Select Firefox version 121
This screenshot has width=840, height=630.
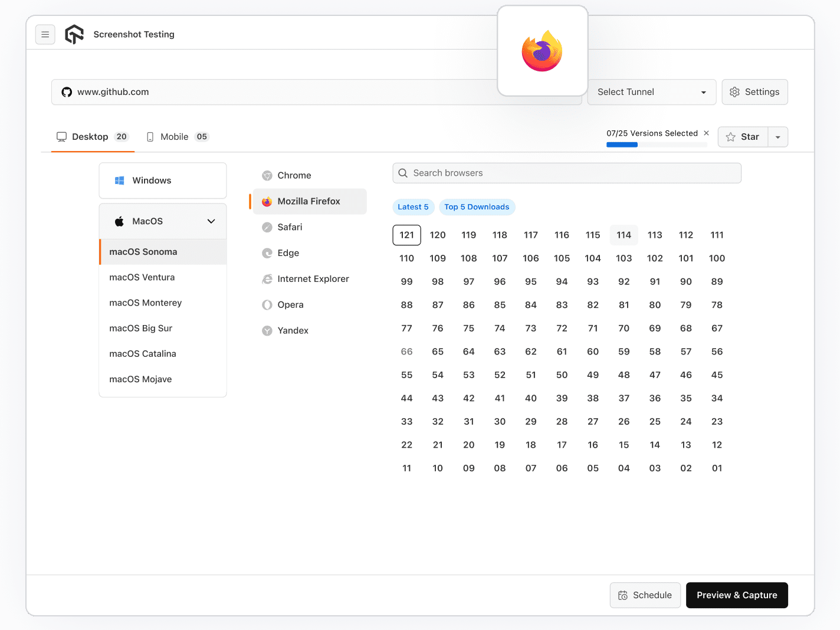coord(406,235)
